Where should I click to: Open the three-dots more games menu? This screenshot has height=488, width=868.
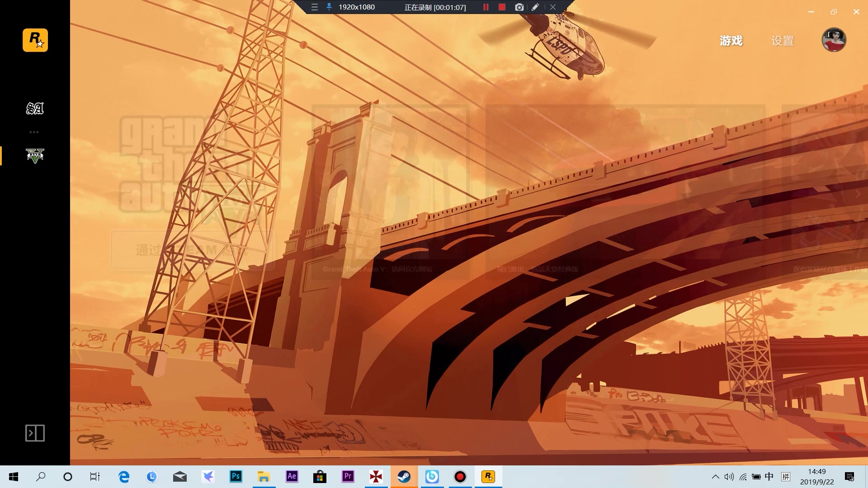(x=34, y=132)
